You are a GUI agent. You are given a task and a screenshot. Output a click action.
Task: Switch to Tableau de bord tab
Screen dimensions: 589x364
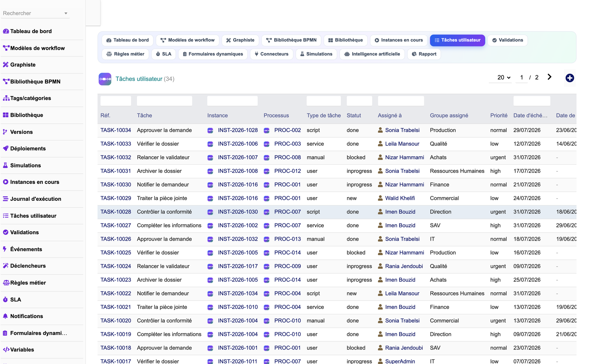click(x=128, y=40)
